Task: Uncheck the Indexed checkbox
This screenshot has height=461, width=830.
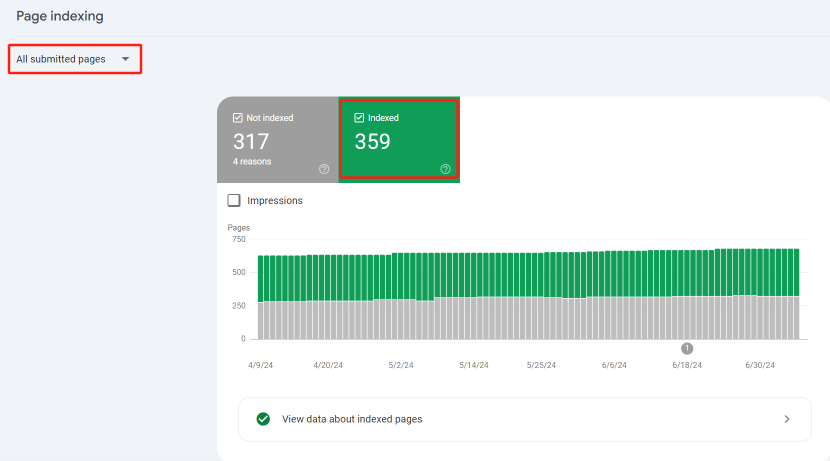Action: (x=359, y=118)
